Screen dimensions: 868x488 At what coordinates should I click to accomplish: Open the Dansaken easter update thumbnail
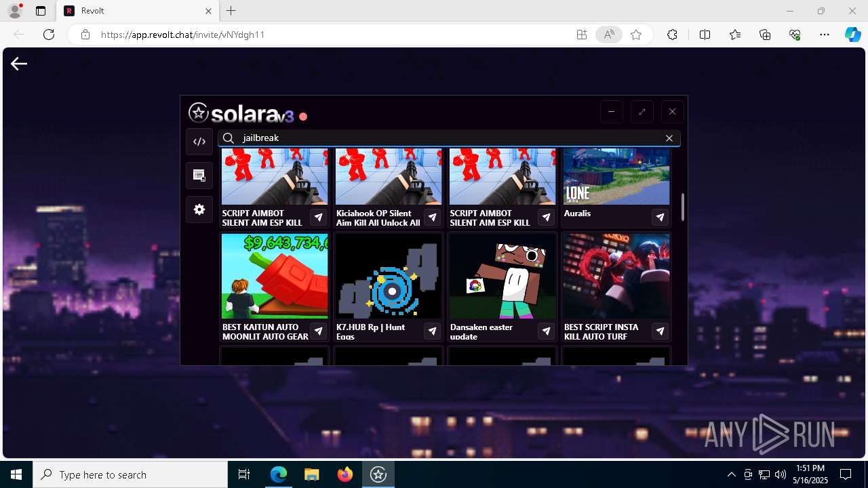point(502,277)
